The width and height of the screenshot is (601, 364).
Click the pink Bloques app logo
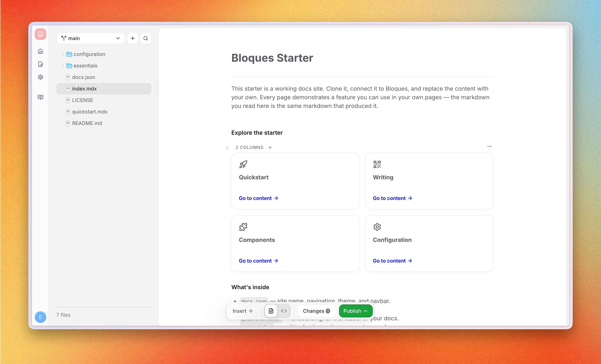[x=41, y=34]
